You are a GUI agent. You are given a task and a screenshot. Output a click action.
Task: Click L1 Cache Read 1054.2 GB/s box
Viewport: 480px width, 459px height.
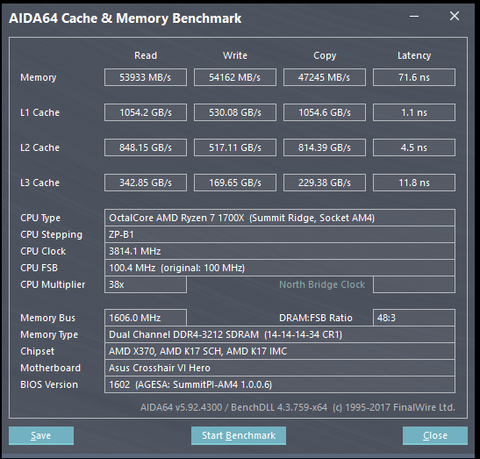pyautogui.click(x=145, y=112)
